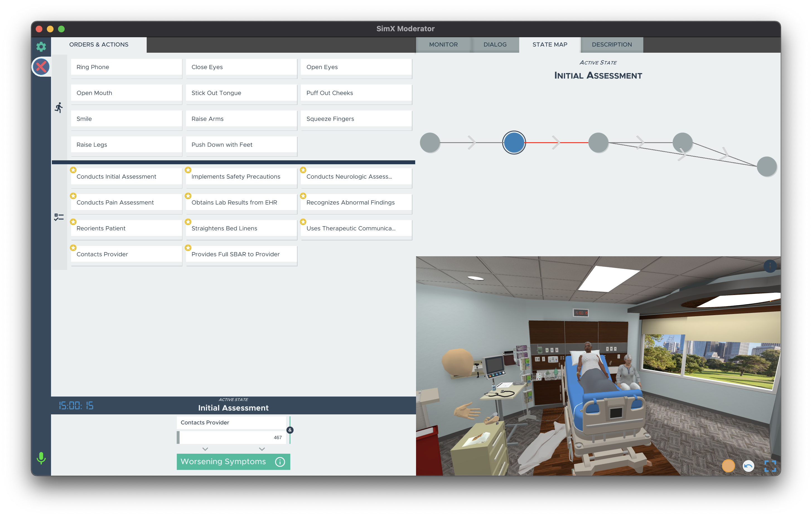
Task: Toggle star on Reorients Patient
Action: [73, 222]
